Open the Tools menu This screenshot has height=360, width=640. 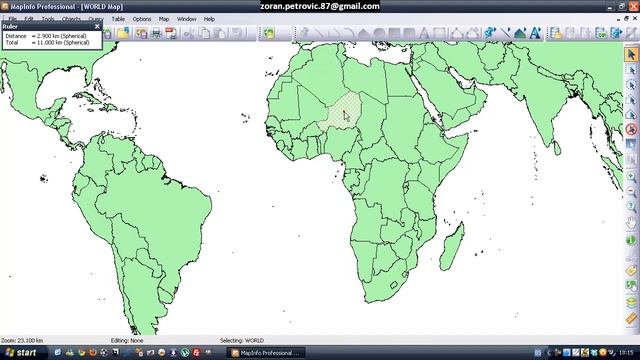pos(48,19)
